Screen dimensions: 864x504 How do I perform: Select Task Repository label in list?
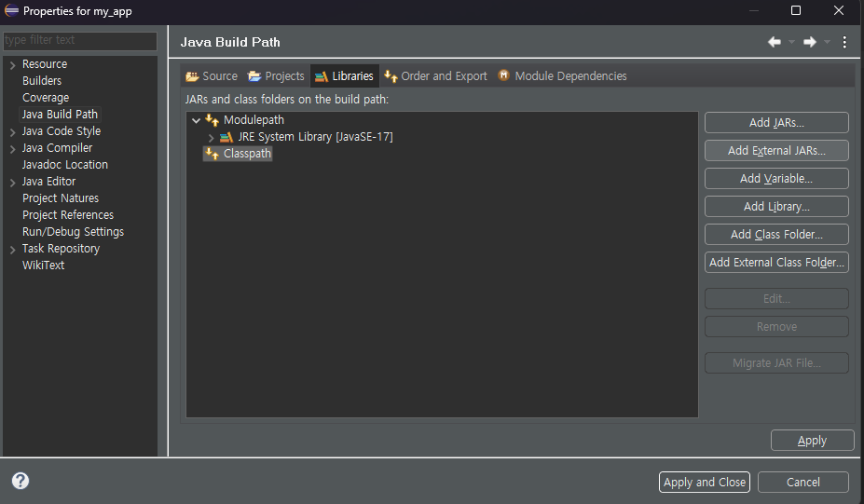pyautogui.click(x=62, y=249)
